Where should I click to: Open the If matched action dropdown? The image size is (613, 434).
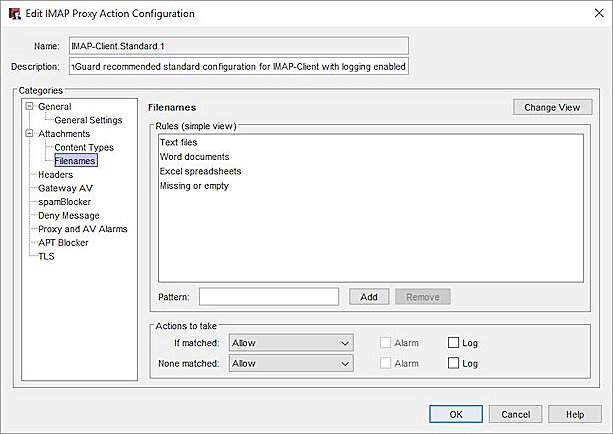(x=291, y=343)
